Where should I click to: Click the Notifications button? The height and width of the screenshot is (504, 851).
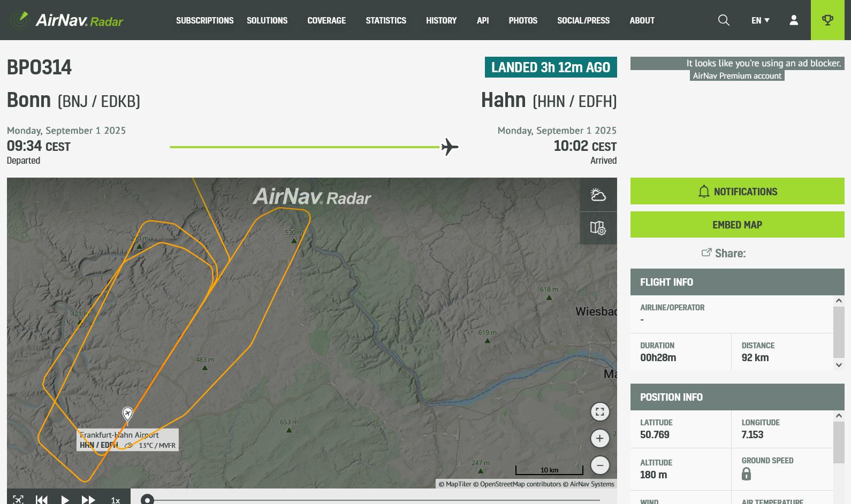(x=737, y=192)
